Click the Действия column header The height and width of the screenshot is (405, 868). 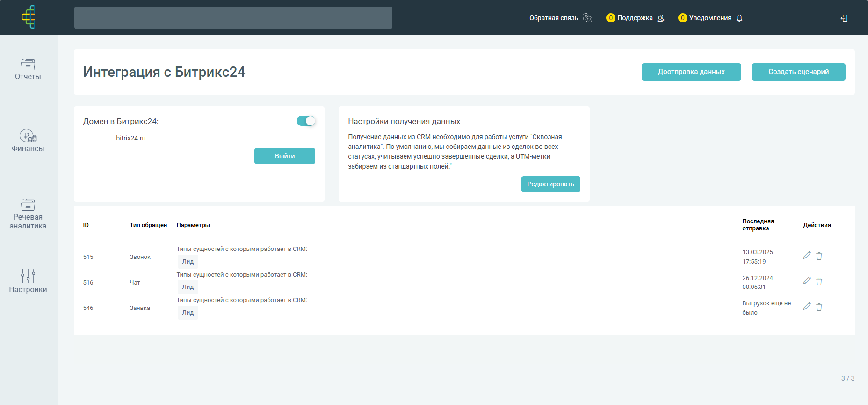[817, 225]
